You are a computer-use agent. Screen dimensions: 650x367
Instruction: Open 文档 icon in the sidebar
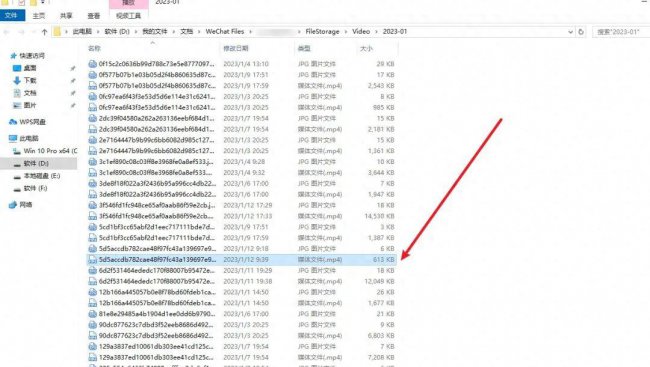(x=17, y=93)
